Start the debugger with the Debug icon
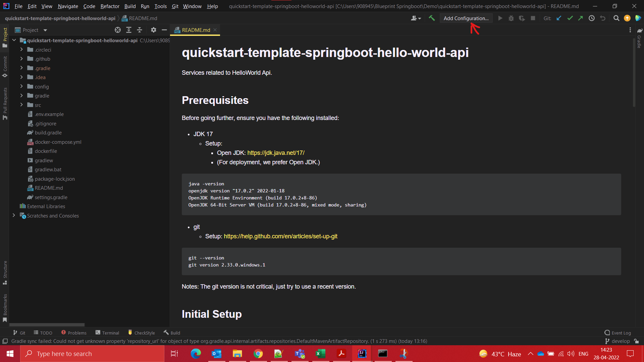The image size is (644, 362). (x=511, y=18)
